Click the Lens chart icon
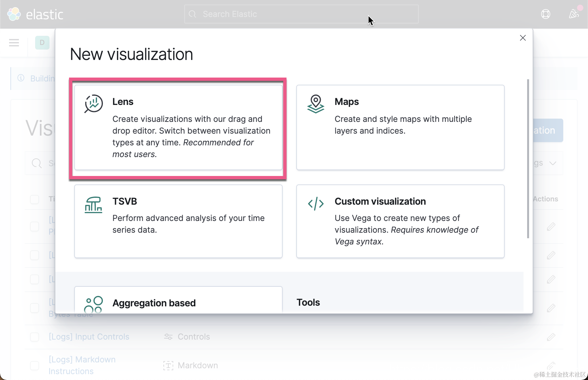 (x=93, y=104)
